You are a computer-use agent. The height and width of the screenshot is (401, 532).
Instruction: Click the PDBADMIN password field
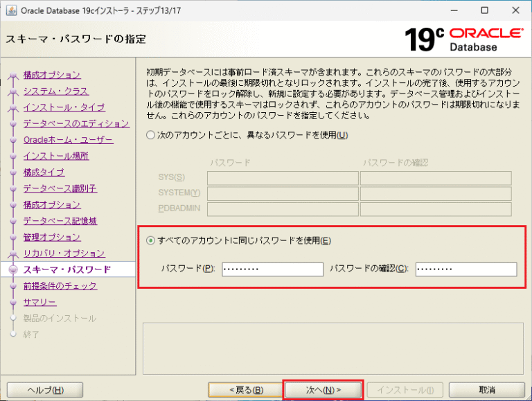pos(283,209)
